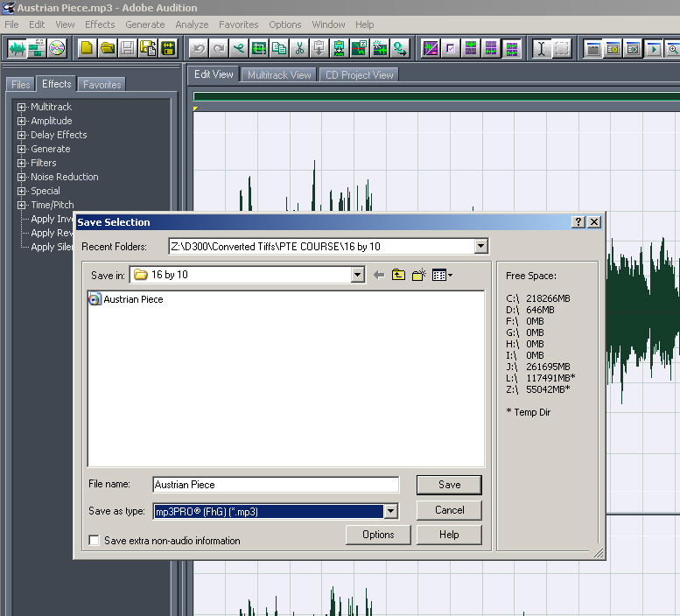Click the Help button in Save dialog
Image resolution: width=680 pixels, height=616 pixels.
click(x=449, y=535)
